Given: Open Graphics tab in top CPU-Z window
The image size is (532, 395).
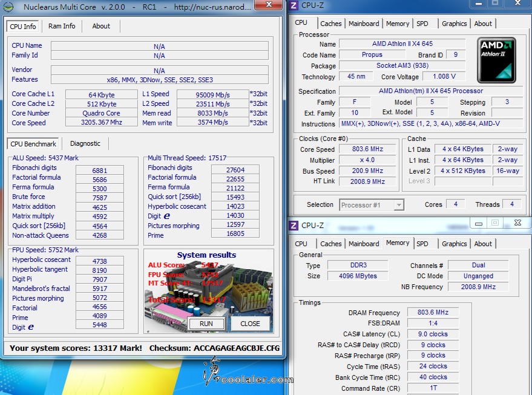Looking at the screenshot, I should 454,24.
